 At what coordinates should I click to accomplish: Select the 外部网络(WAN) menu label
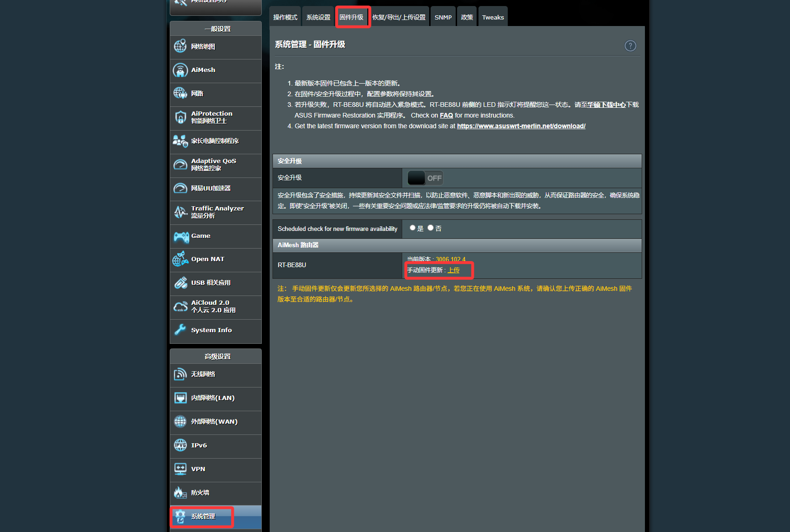214,421
